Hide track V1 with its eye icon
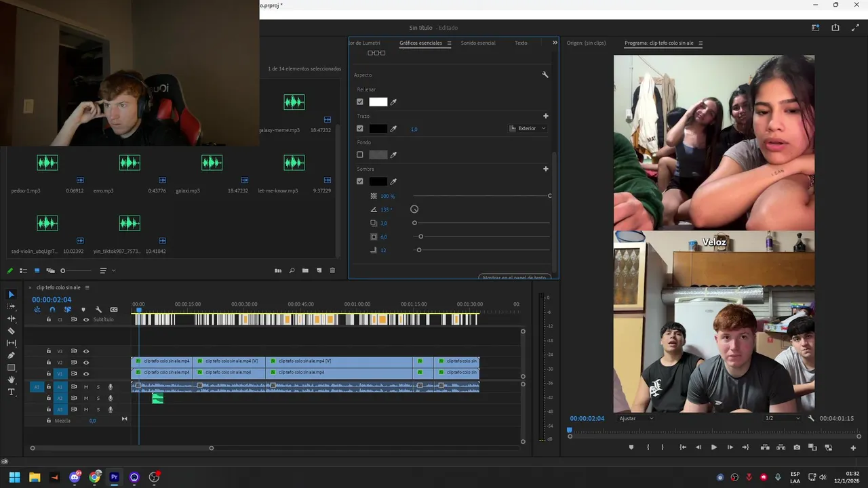Image resolution: width=868 pixels, height=488 pixels. coord(86,373)
